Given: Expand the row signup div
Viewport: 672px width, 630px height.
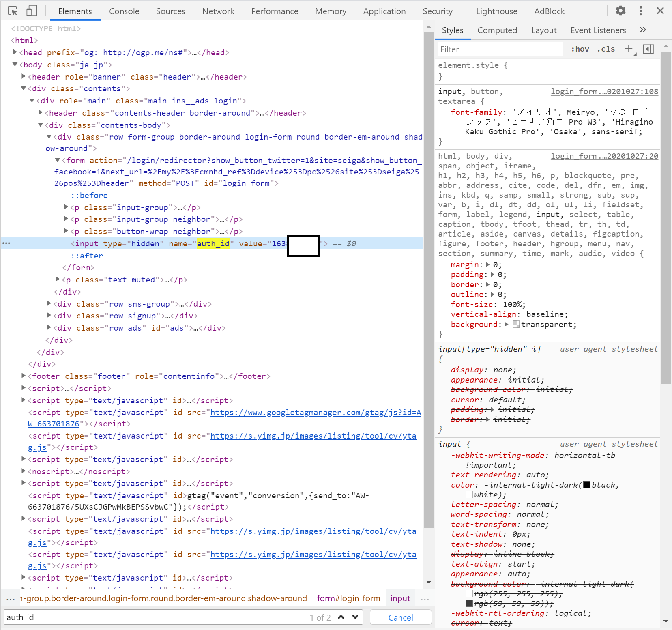Looking at the screenshot, I should click(49, 315).
